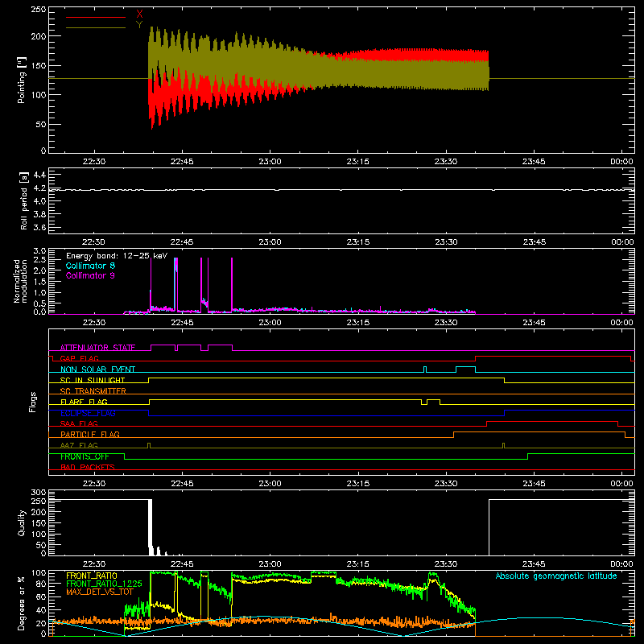Click the '250' tick on Pointing axis
The width and height of the screenshot is (644, 644).
tap(39, 9)
